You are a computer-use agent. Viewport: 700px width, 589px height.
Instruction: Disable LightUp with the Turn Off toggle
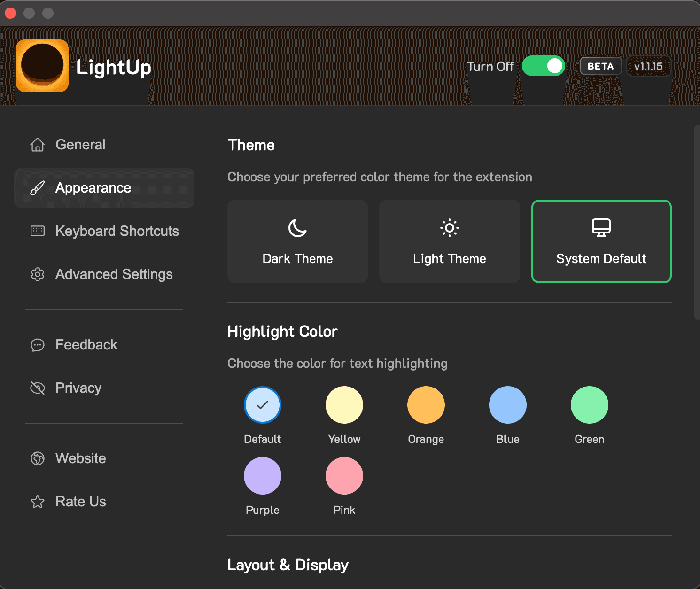543,66
